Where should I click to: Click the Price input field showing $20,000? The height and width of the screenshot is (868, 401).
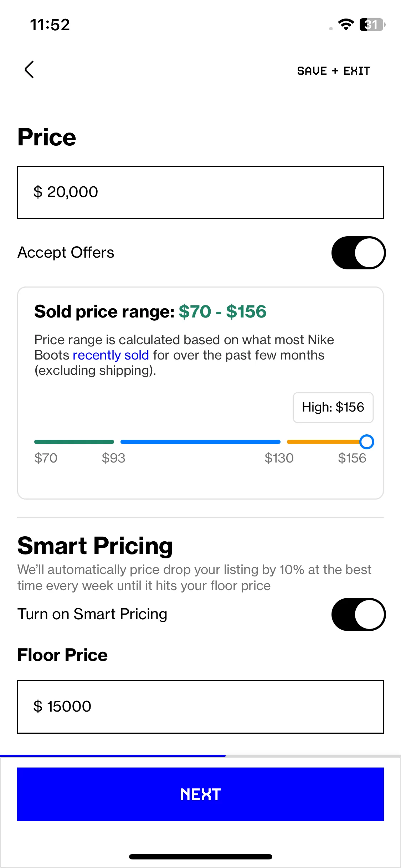click(200, 192)
